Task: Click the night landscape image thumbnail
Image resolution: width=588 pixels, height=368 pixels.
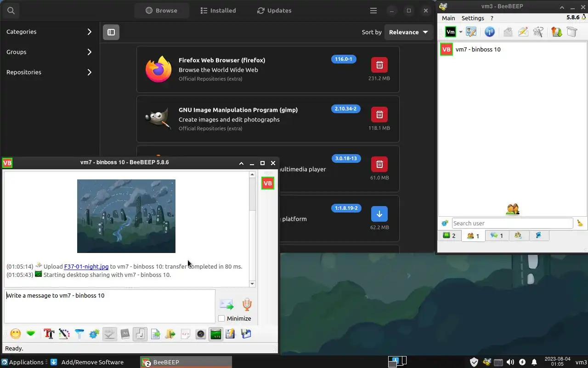Action: pos(126,216)
